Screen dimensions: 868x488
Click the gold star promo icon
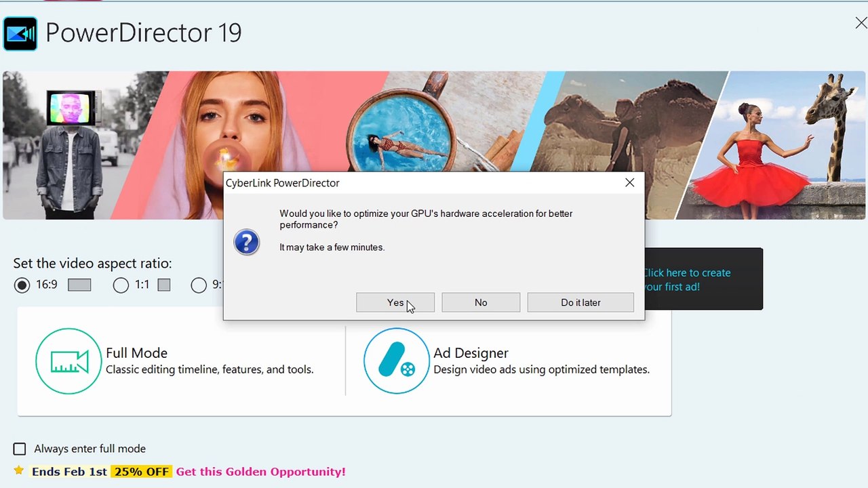point(19,470)
